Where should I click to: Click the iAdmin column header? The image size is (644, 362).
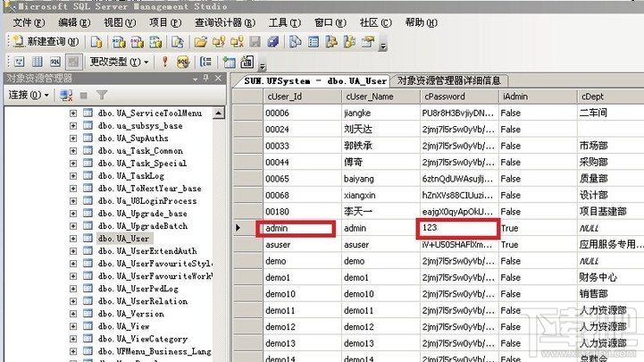click(537, 97)
